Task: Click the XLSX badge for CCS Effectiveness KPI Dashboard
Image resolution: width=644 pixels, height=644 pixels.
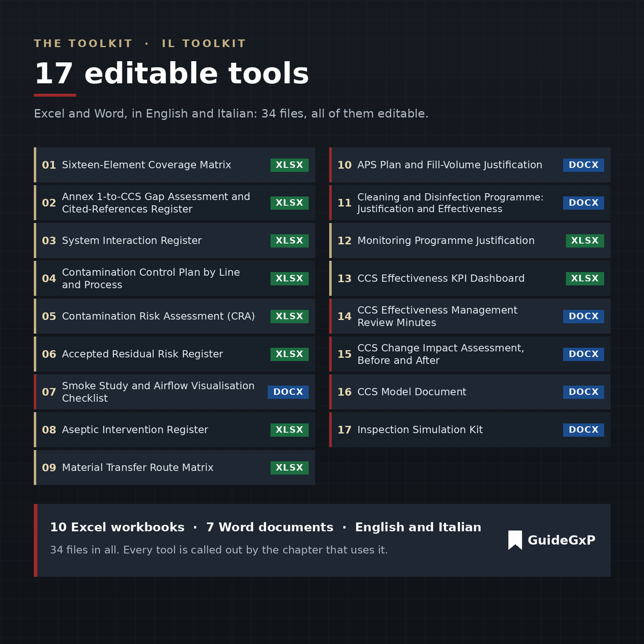Action: tap(585, 279)
